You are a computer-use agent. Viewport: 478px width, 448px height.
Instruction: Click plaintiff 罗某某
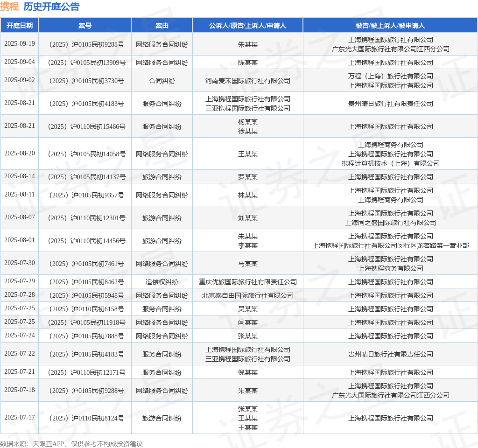click(248, 177)
